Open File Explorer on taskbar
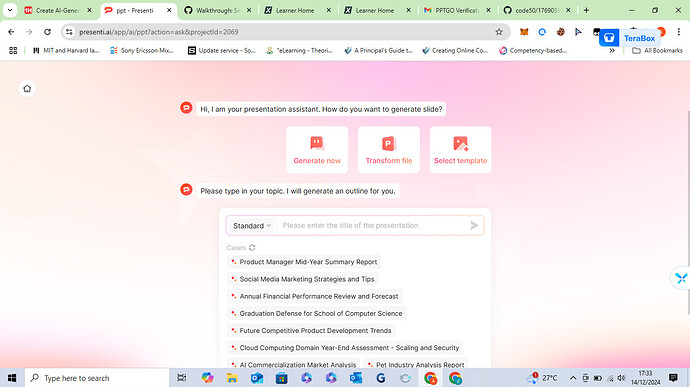The height and width of the screenshot is (387, 690). [232, 378]
